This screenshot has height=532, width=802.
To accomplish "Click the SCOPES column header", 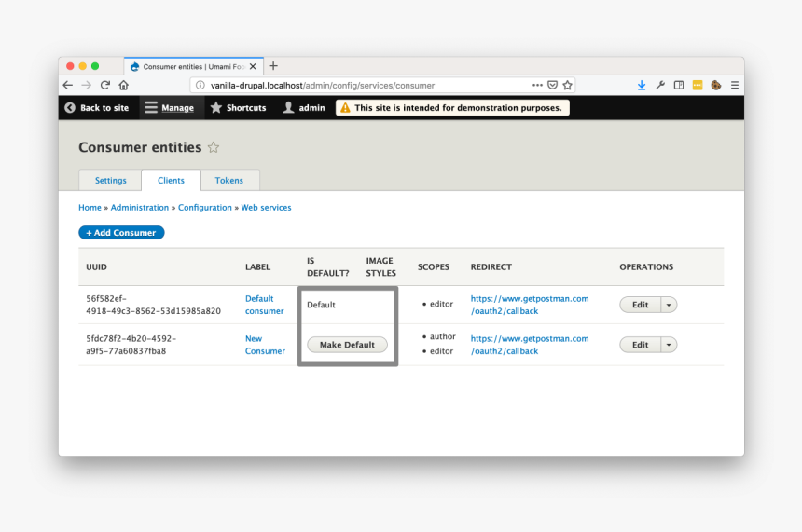I will tap(434, 266).
